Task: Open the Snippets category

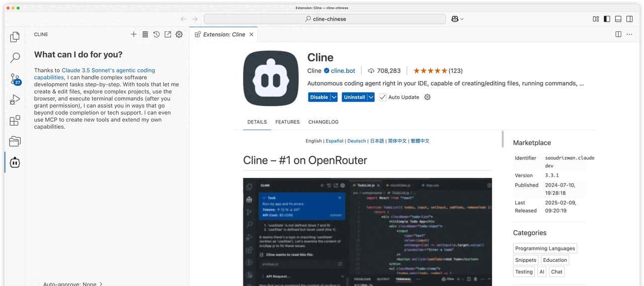Action: pyautogui.click(x=526, y=260)
